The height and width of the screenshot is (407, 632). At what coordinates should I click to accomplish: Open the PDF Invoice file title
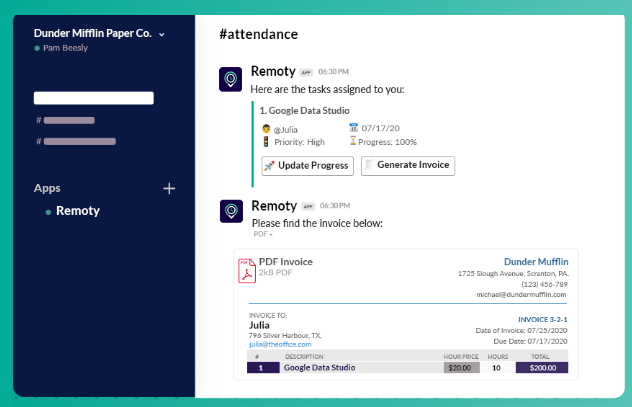pyautogui.click(x=286, y=262)
